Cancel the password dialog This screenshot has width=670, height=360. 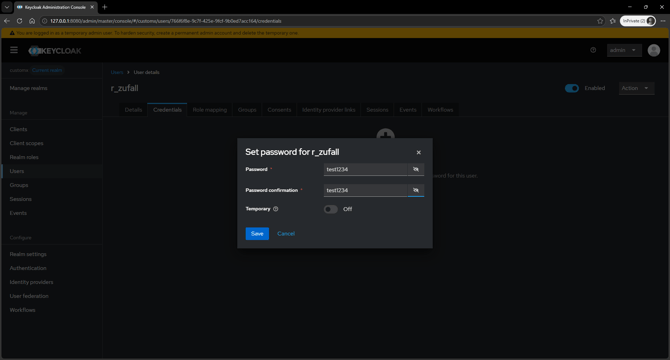[x=286, y=234]
